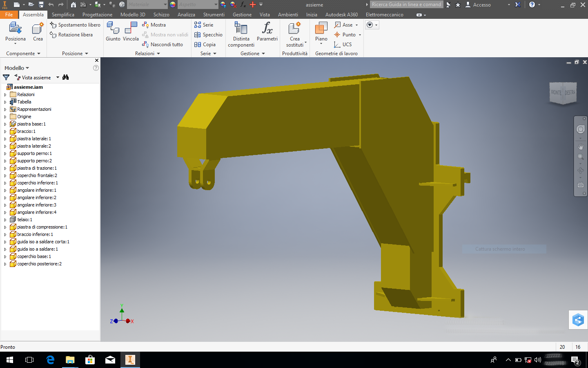
Task: Click the pan hand icon in navigation bar
Action: point(581,146)
